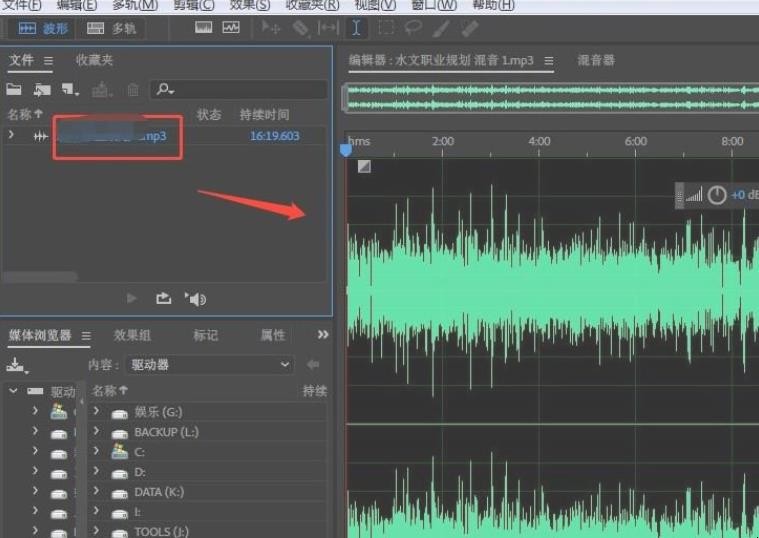The image size is (759, 538).
Task: Sort files by 名称 column
Action: [x=25, y=114]
